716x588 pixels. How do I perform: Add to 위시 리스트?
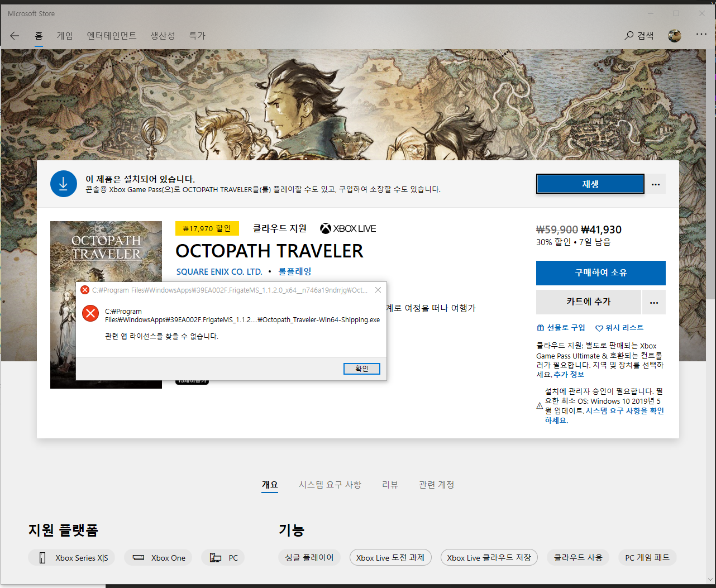619,328
